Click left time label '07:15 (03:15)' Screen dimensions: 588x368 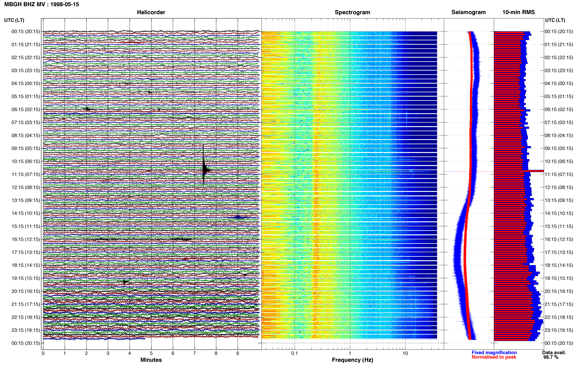click(26, 122)
